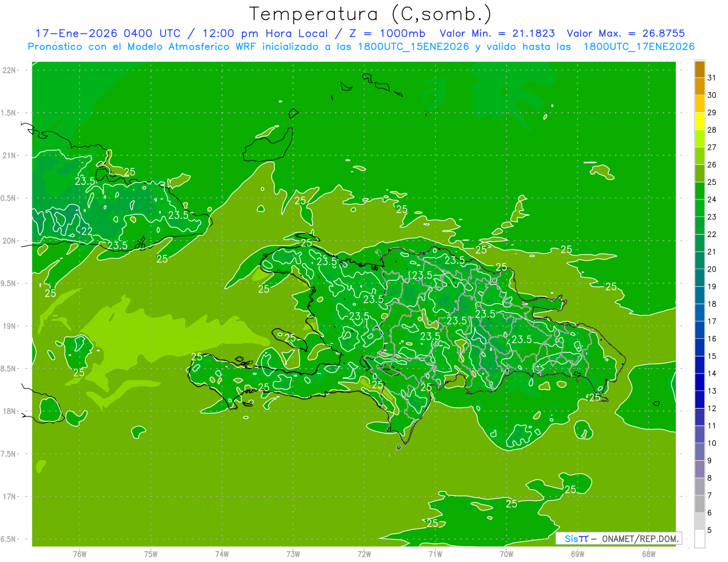This screenshot has width=728, height=562.
Task: Click the "74W" longitude axis label
Action: [222, 554]
